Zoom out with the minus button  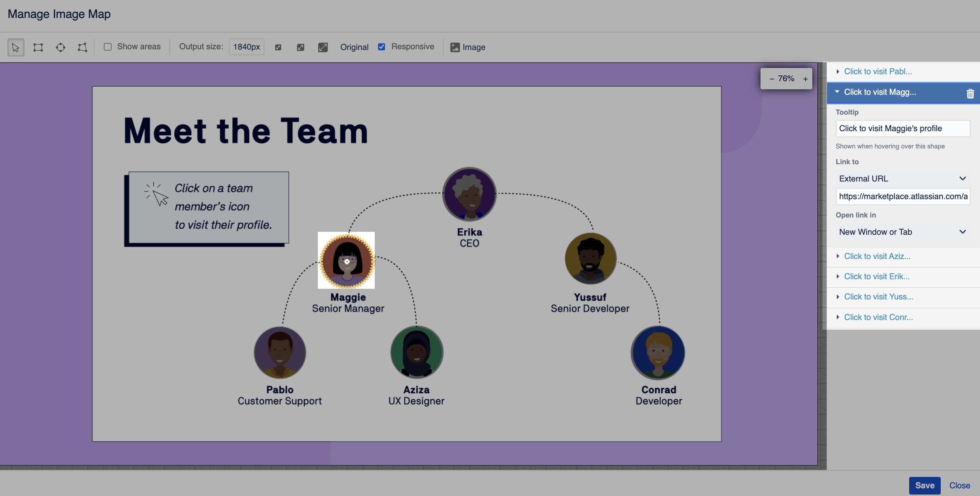772,79
